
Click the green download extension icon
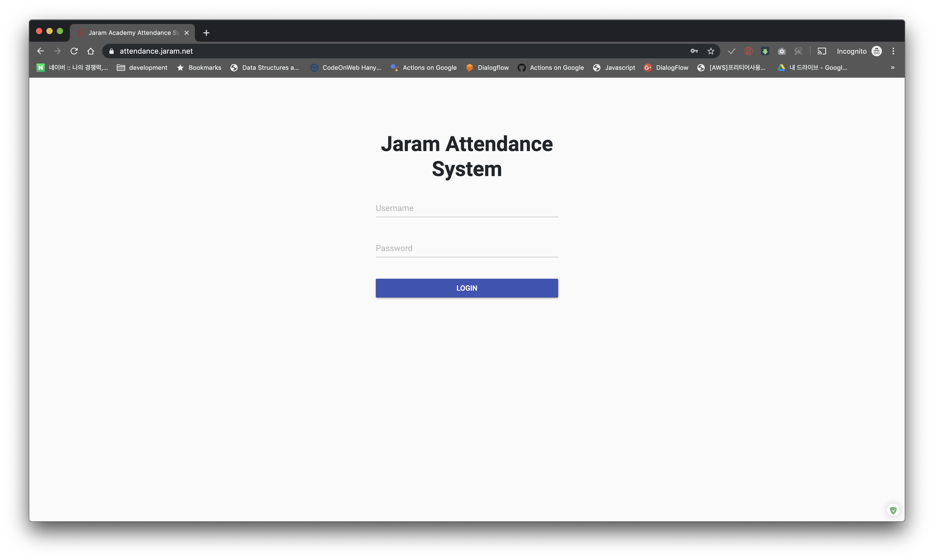[765, 51]
